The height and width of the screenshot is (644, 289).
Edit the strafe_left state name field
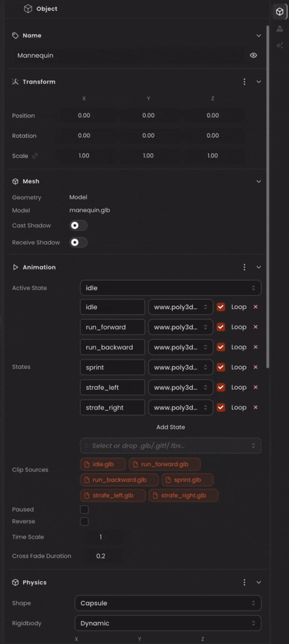113,387
